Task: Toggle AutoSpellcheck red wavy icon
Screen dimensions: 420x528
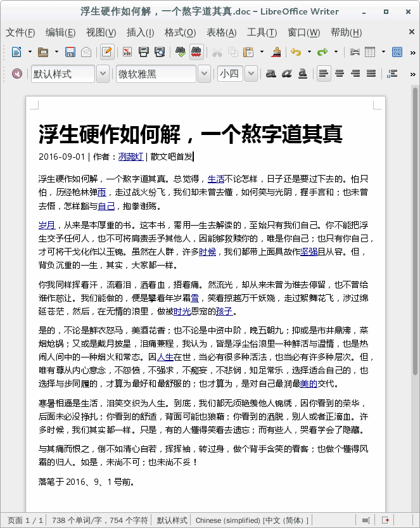Action: tap(196, 52)
